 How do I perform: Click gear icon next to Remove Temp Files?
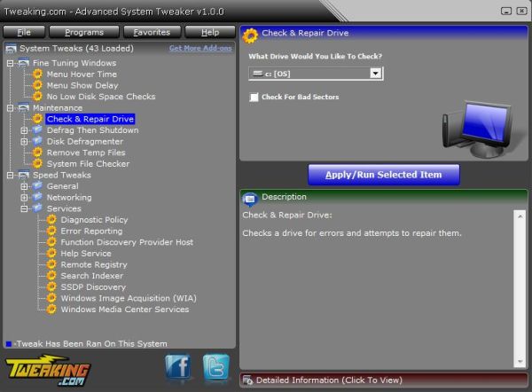[x=37, y=153]
